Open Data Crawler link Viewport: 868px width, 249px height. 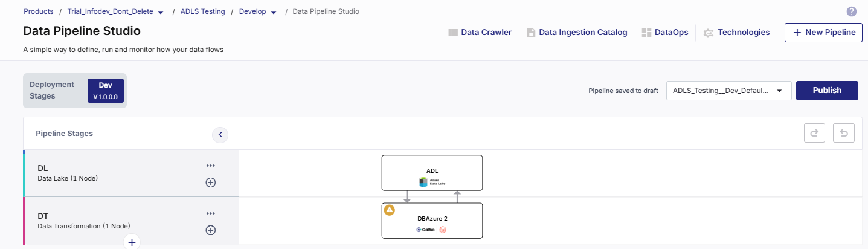pyautogui.click(x=486, y=33)
